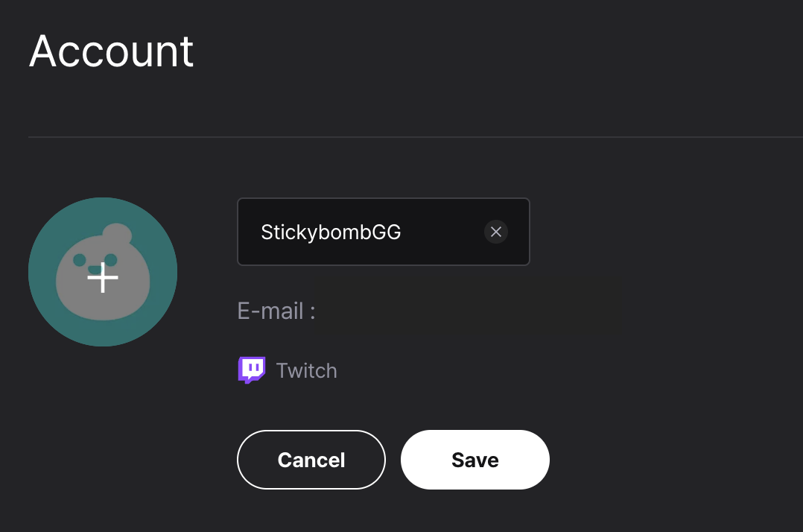Click the Account page heading
The width and height of the screenshot is (803, 532).
click(x=111, y=51)
